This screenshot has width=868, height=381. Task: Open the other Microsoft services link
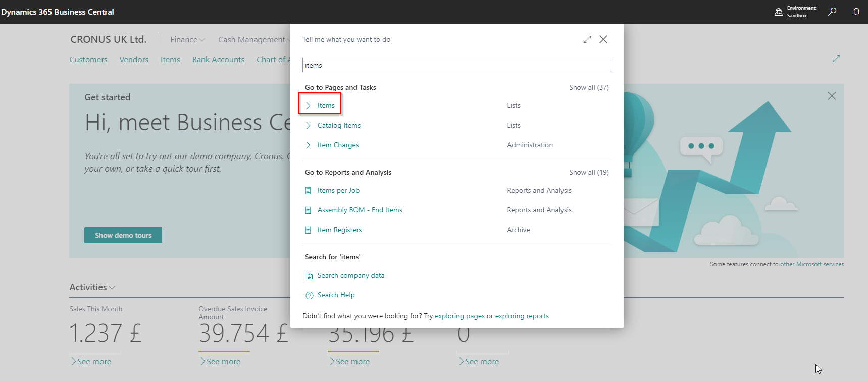tap(812, 264)
